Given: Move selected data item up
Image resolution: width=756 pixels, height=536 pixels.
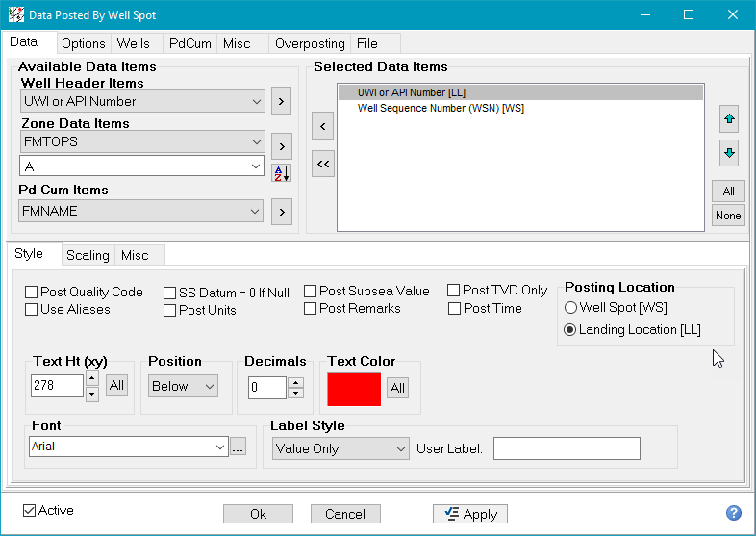Looking at the screenshot, I should (x=728, y=119).
